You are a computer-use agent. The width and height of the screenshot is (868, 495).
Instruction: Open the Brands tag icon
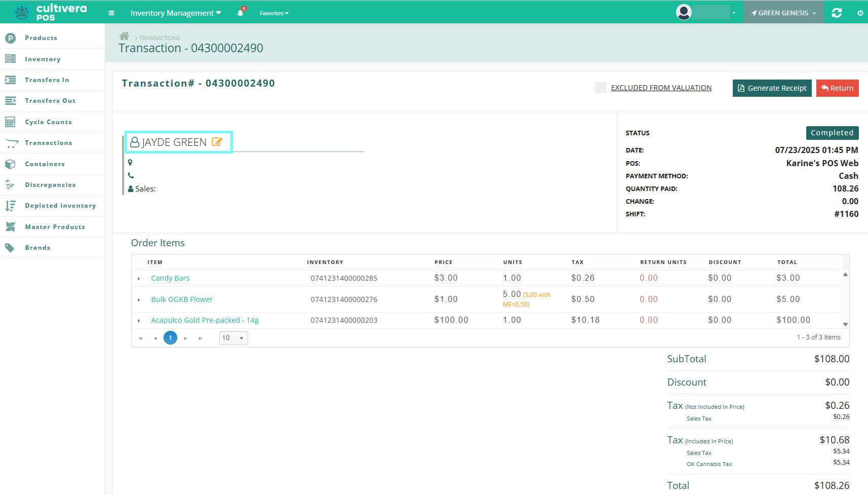click(10, 248)
